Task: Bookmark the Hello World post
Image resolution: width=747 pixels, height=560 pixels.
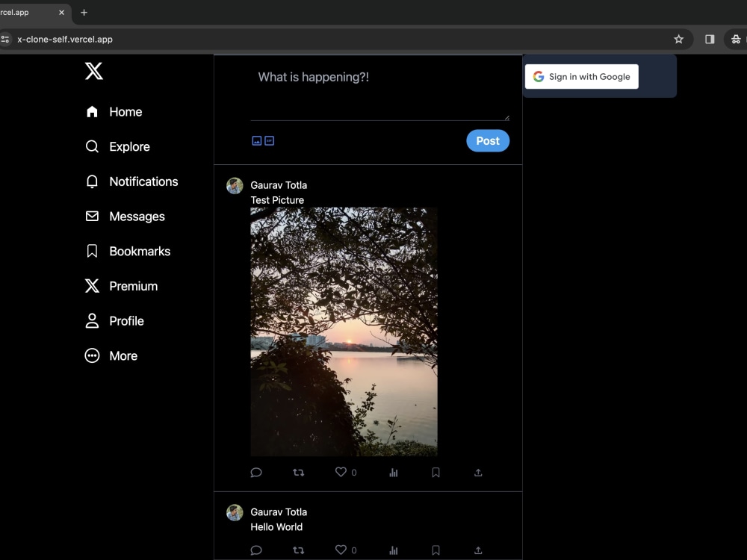Action: coord(436,550)
